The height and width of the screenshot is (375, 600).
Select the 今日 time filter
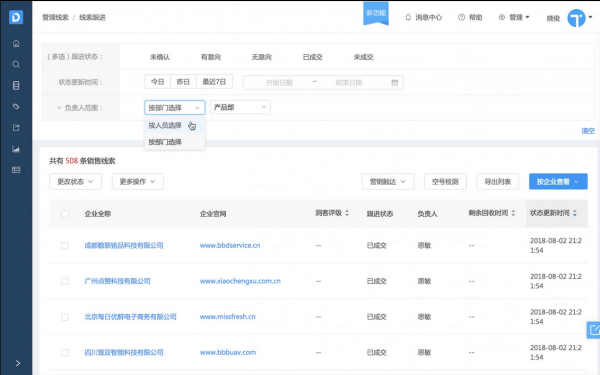pyautogui.click(x=157, y=82)
